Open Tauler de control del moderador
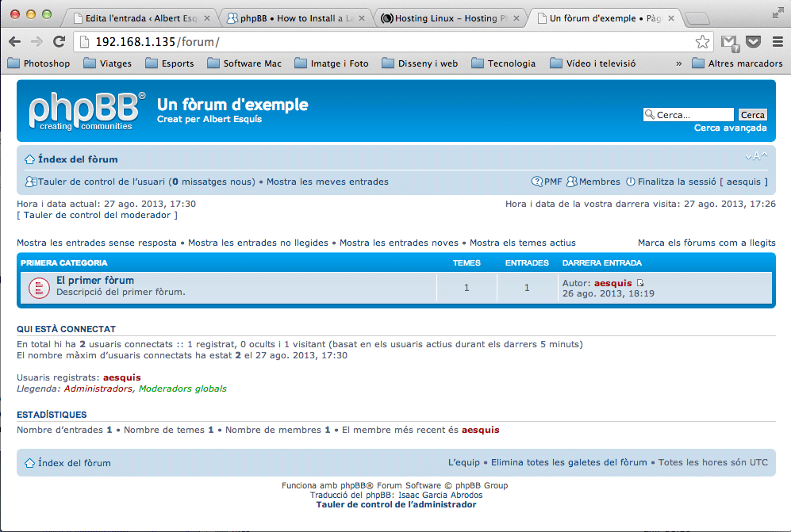 [98, 215]
